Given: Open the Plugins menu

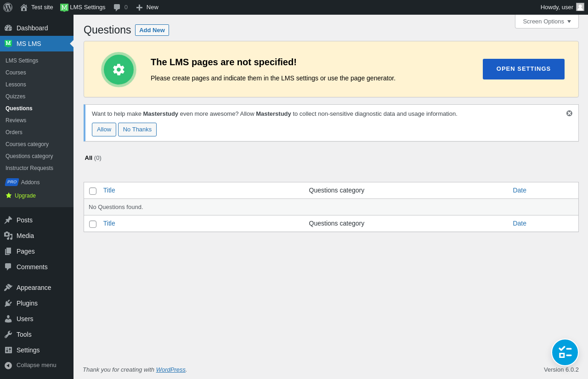Looking at the screenshot, I should pos(27,303).
